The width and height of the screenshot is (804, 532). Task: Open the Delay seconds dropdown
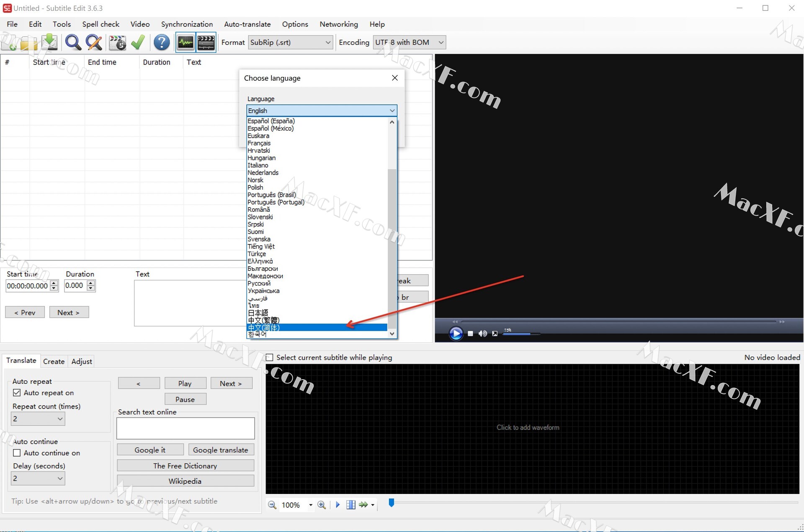38,478
